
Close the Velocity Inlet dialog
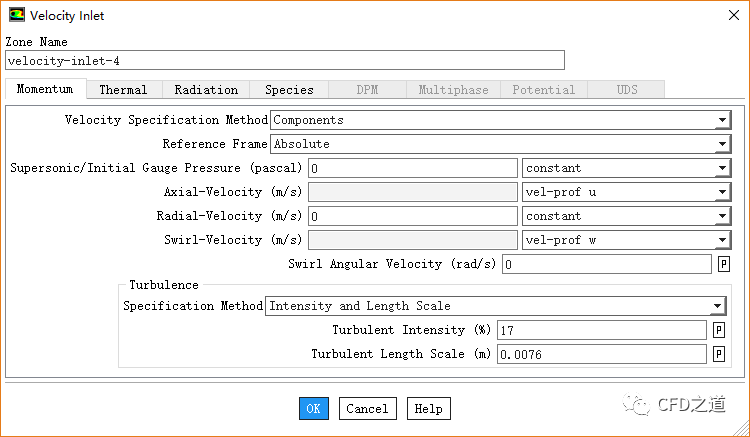tap(726, 15)
